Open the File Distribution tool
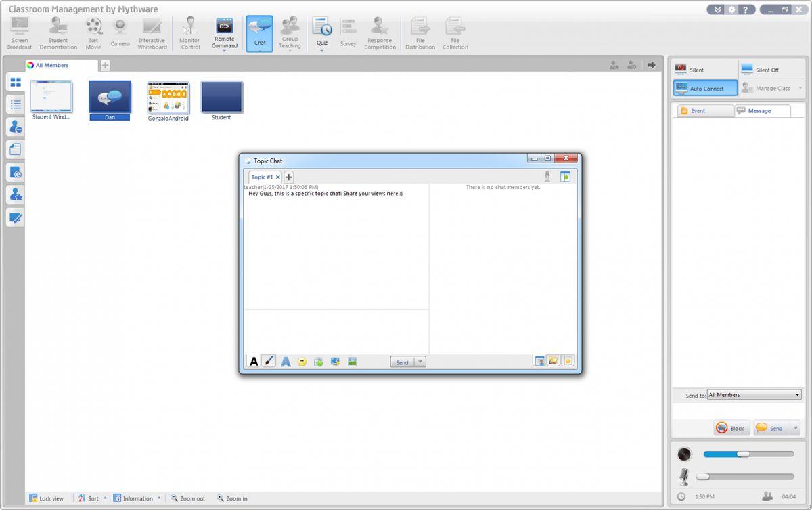This screenshot has height=510, width=812. 420,33
